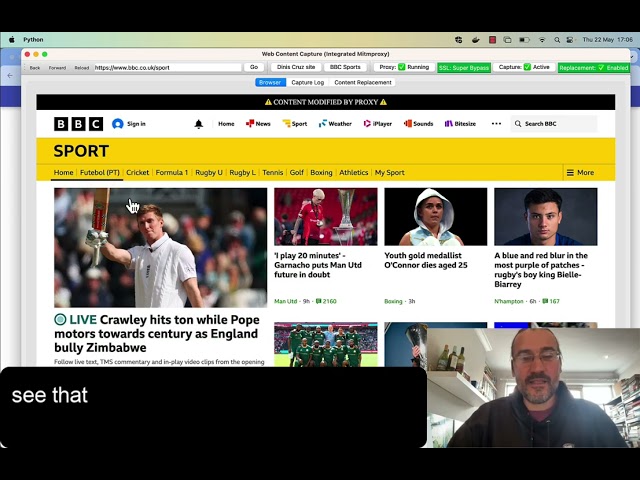Toggle SSL Super Bypass button
Image resolution: width=640 pixels, height=480 pixels.
pyautogui.click(x=464, y=68)
